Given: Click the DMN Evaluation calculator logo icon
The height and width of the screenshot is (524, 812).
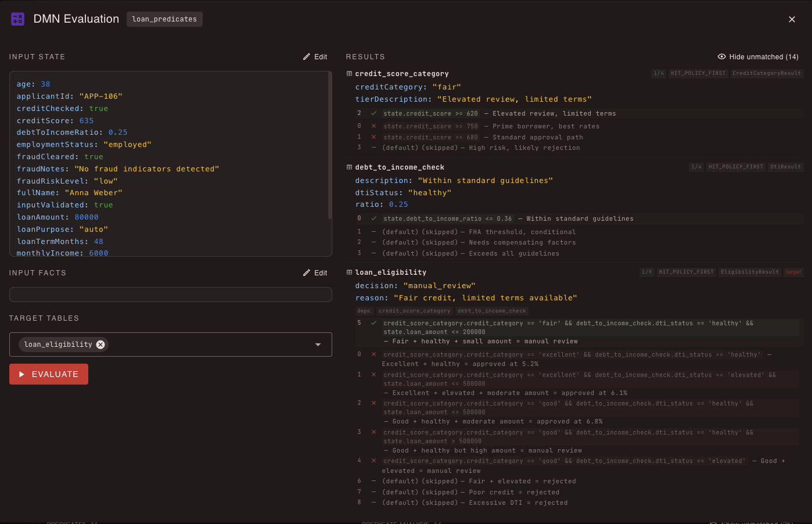Looking at the screenshot, I should (x=17, y=19).
